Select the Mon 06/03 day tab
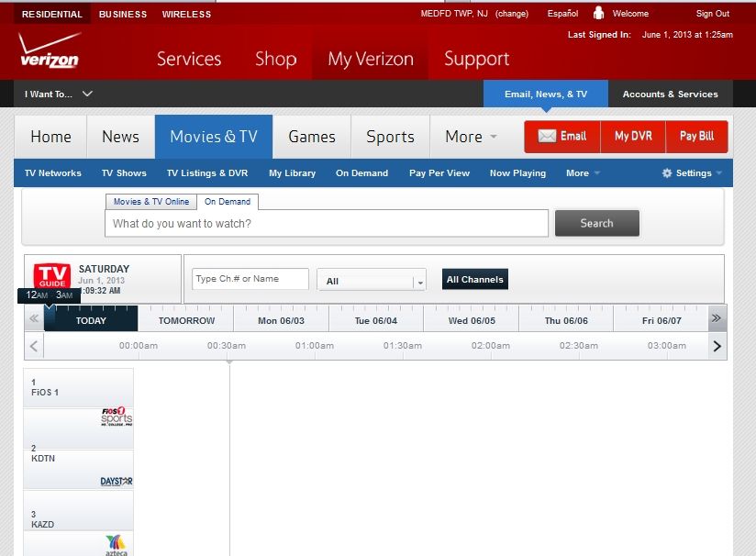 (x=281, y=318)
